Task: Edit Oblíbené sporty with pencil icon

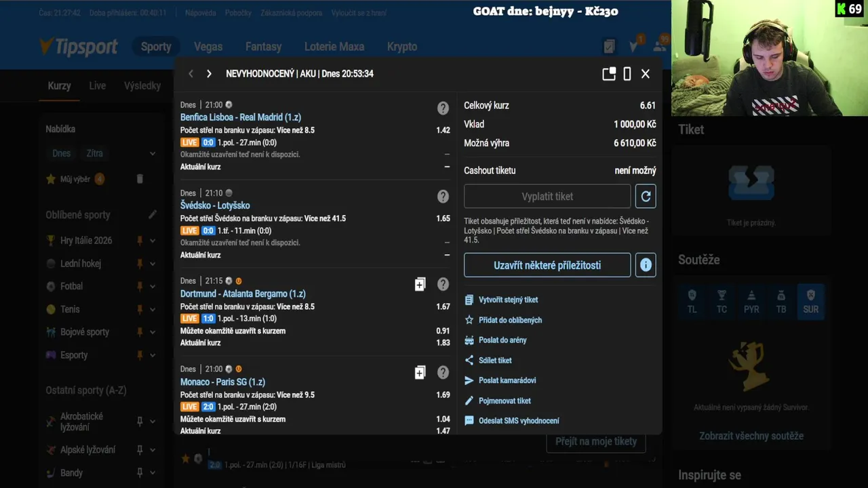Action: point(153,215)
